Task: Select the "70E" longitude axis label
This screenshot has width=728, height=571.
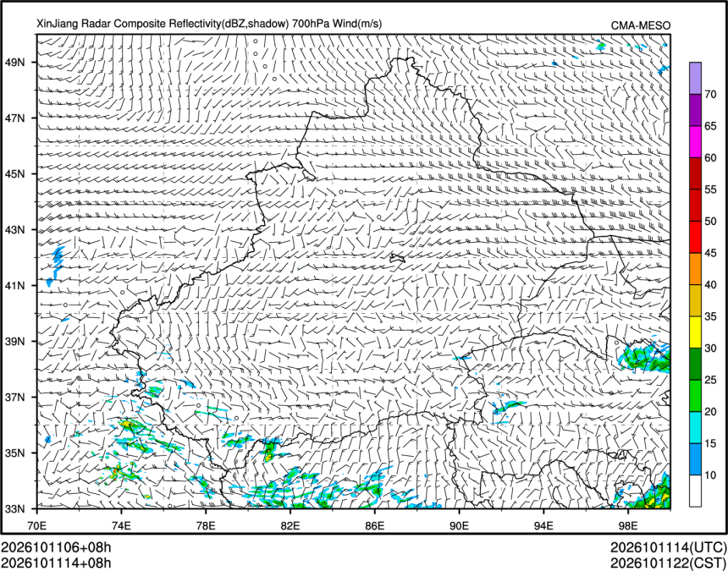Action: [x=37, y=525]
